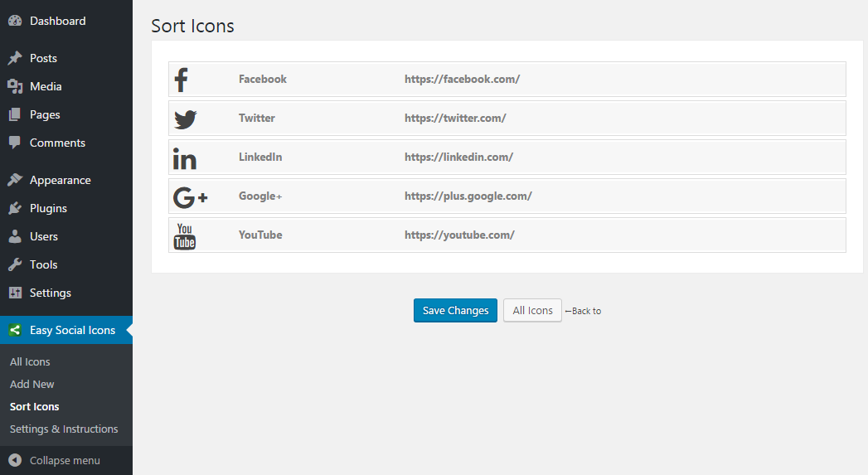Click the Google+ row label
The width and height of the screenshot is (868, 475).
260,196
